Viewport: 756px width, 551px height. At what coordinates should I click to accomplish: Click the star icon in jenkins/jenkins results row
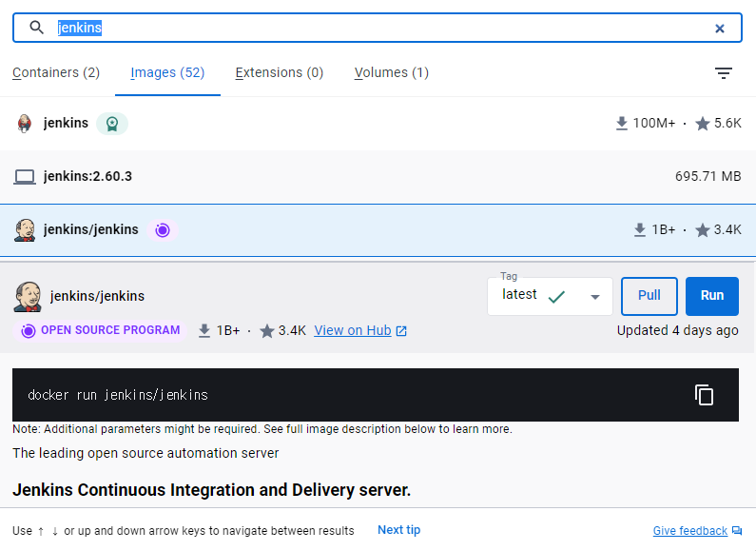pyautogui.click(x=703, y=230)
